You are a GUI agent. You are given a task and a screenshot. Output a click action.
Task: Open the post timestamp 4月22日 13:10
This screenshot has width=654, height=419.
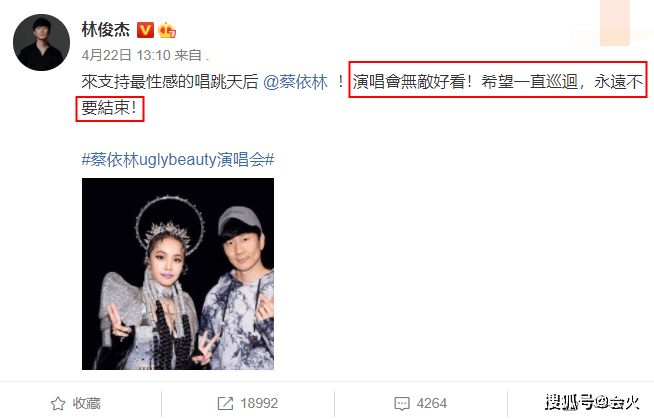[126, 55]
